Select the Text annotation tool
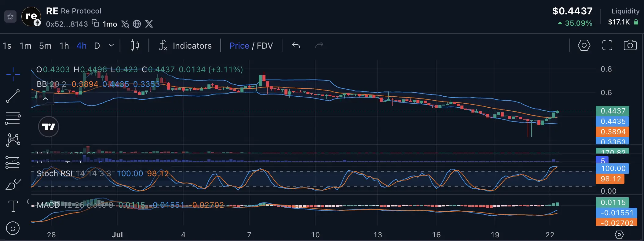Viewport: 644px width, 241px height. click(x=13, y=206)
